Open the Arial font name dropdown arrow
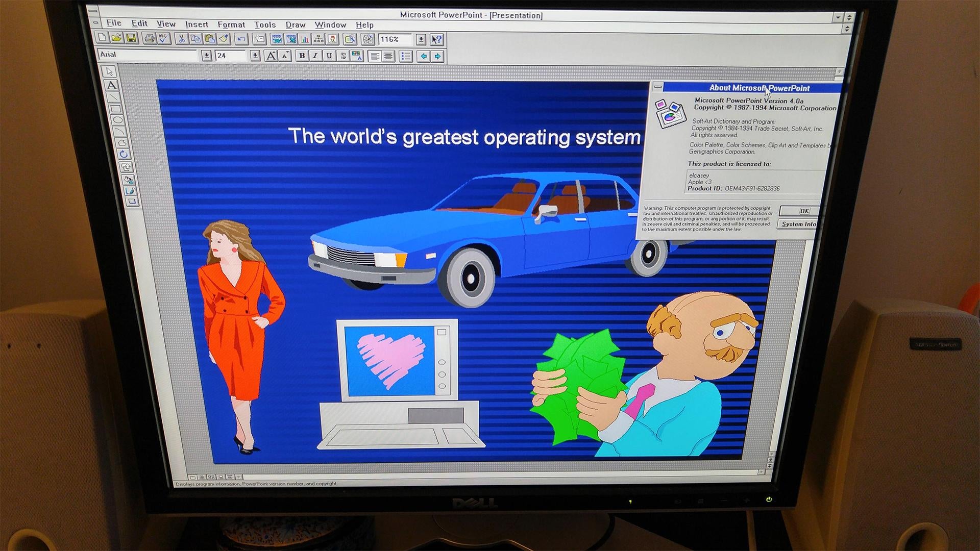The width and height of the screenshot is (980, 551). pyautogui.click(x=206, y=56)
